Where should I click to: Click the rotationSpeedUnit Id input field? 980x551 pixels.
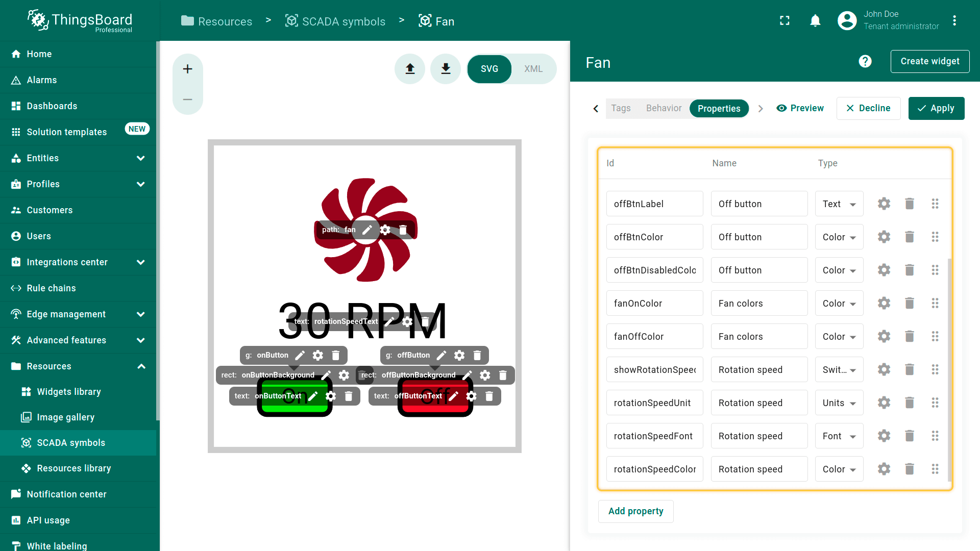pyautogui.click(x=654, y=403)
